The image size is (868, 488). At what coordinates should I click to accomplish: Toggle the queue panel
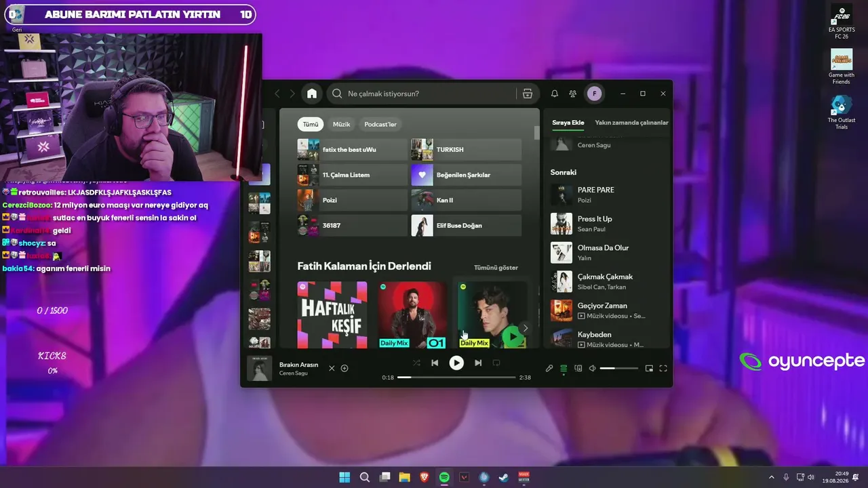pos(564,368)
